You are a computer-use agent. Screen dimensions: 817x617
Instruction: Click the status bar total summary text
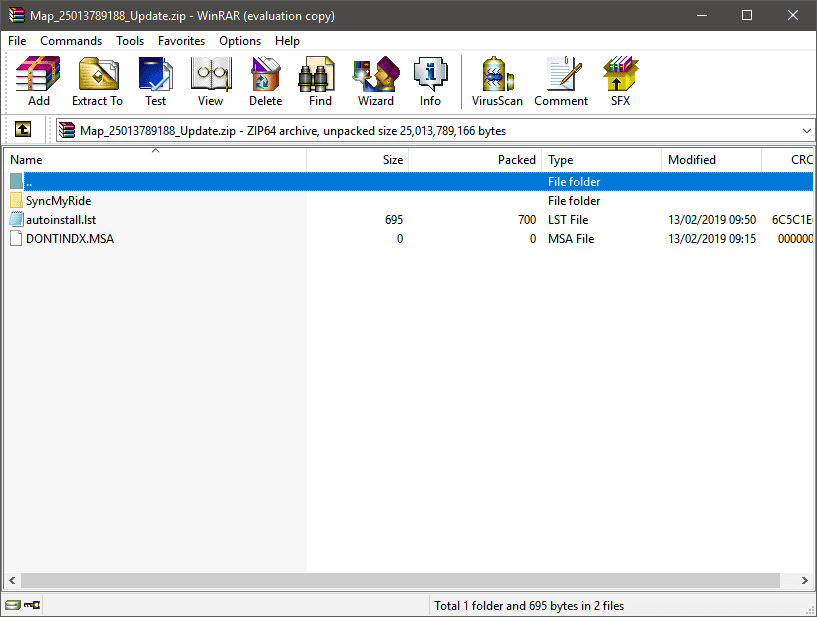point(529,606)
